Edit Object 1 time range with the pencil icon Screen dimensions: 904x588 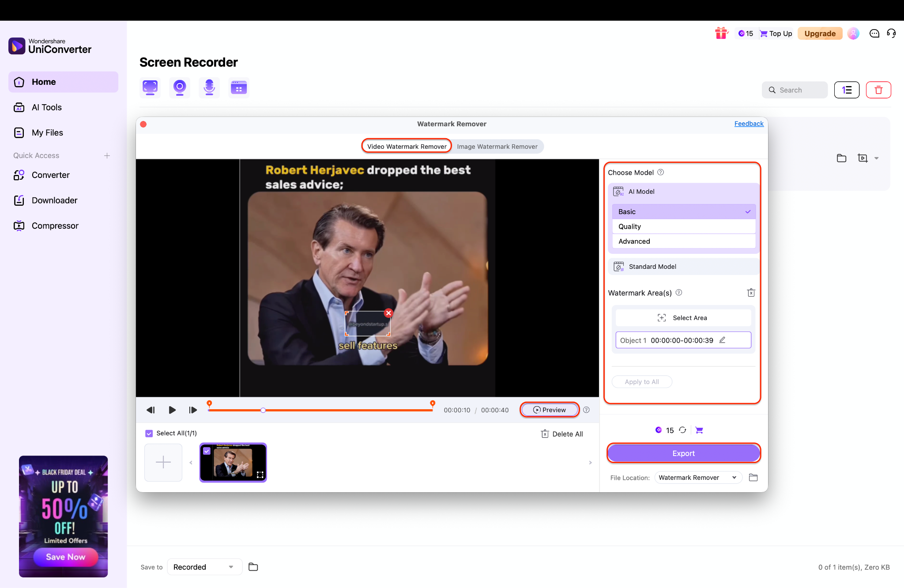coord(722,340)
